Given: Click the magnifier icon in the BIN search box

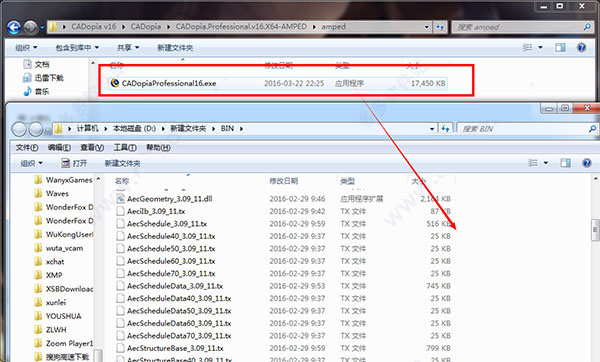Looking at the screenshot, I should (x=592, y=129).
